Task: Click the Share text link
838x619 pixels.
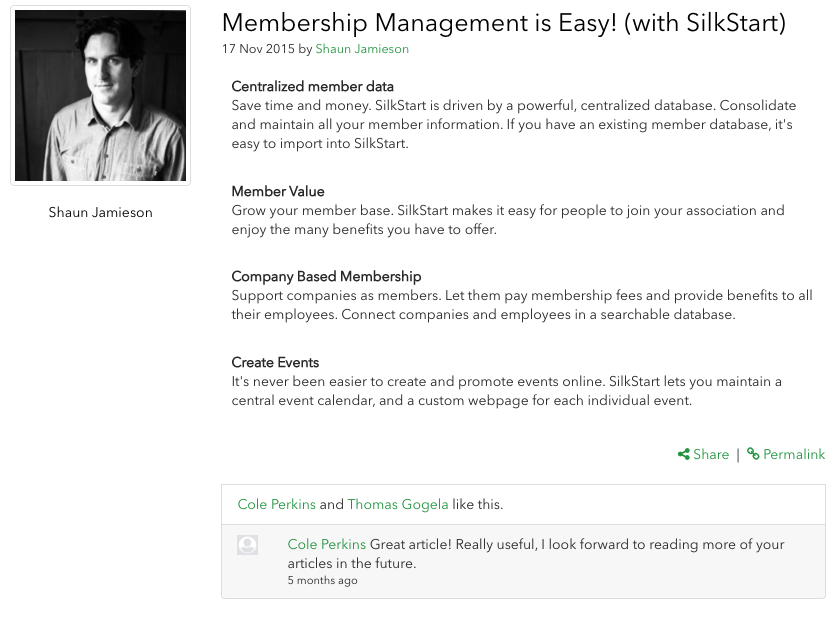Action: pos(711,454)
